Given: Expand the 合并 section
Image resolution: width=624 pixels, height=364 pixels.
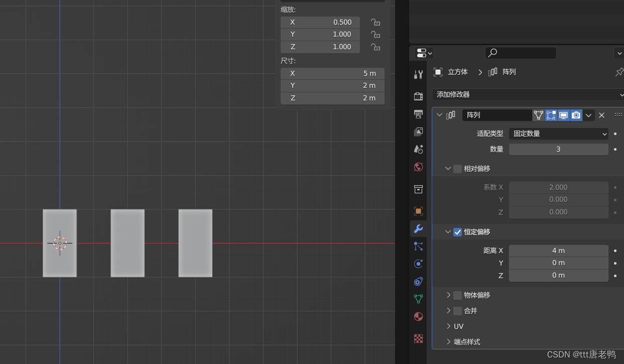Looking at the screenshot, I should [x=448, y=311].
